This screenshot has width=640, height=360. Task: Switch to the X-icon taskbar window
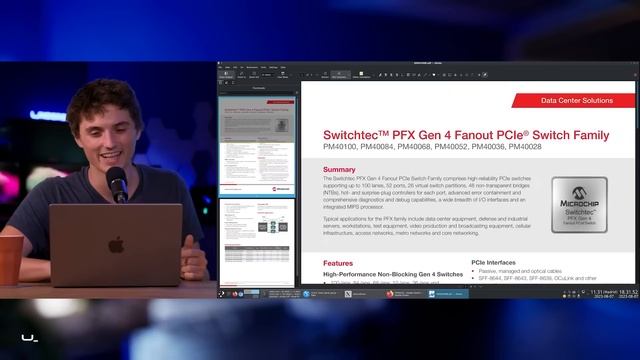[363, 293]
